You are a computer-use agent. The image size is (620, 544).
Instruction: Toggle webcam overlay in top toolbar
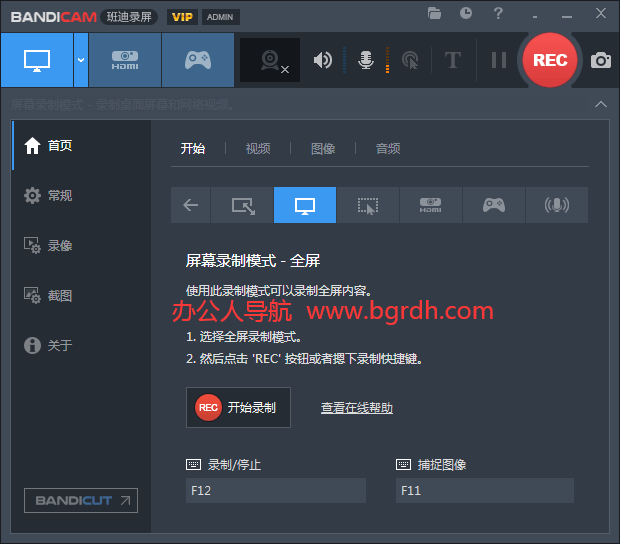pyautogui.click(x=270, y=60)
